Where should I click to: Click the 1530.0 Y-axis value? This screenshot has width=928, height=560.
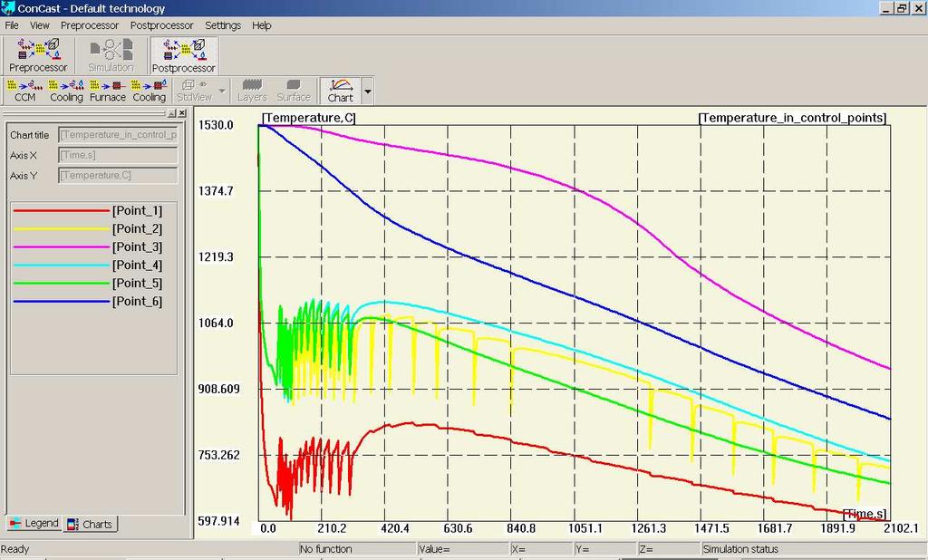(216, 125)
